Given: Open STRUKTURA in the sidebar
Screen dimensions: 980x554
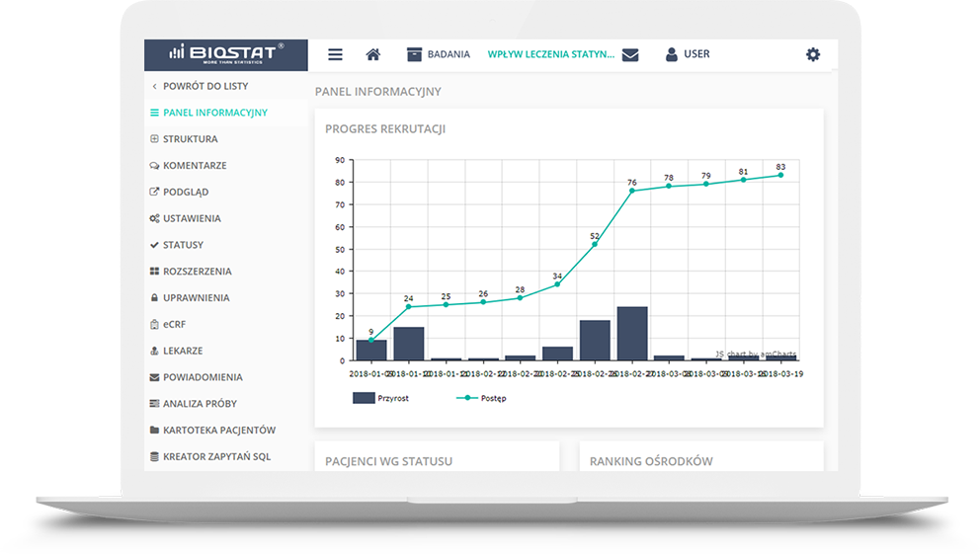Looking at the screenshot, I should click(x=190, y=139).
